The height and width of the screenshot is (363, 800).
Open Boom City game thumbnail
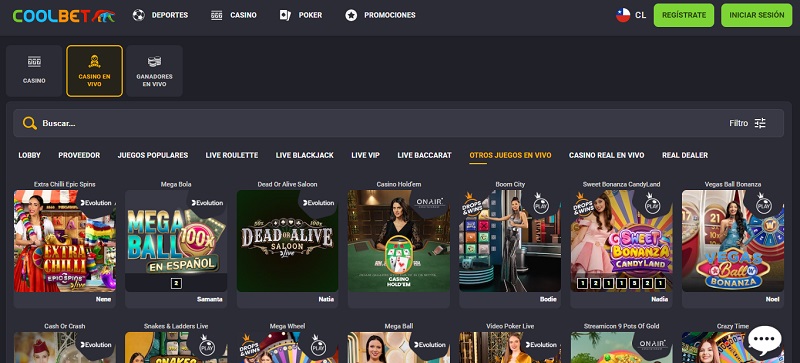pyautogui.click(x=510, y=241)
